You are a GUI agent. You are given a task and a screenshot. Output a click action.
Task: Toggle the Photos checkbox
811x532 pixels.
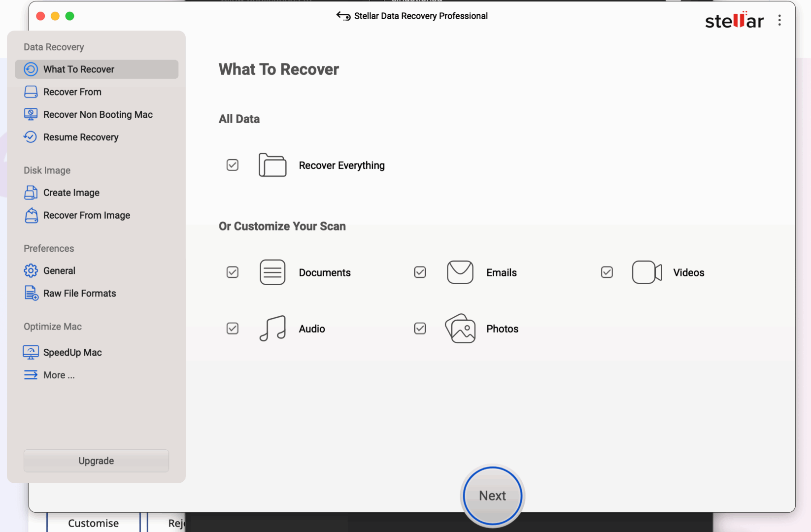click(420, 329)
